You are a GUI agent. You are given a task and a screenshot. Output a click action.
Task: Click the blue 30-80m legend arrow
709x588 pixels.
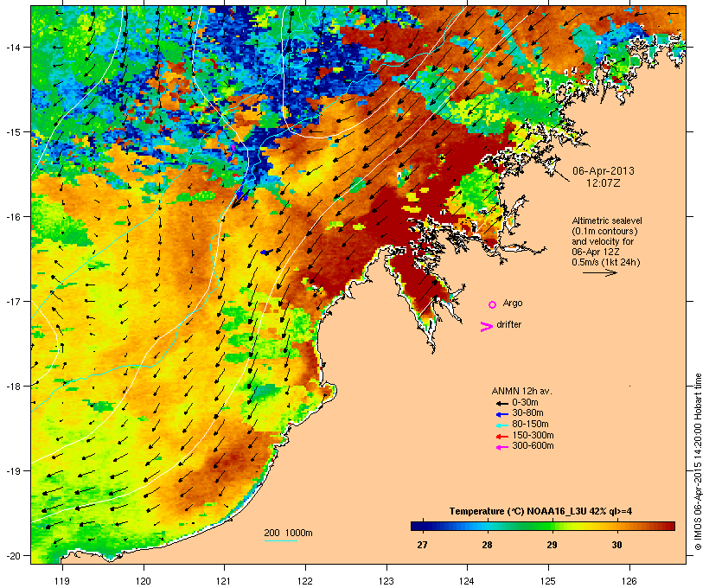(x=501, y=414)
